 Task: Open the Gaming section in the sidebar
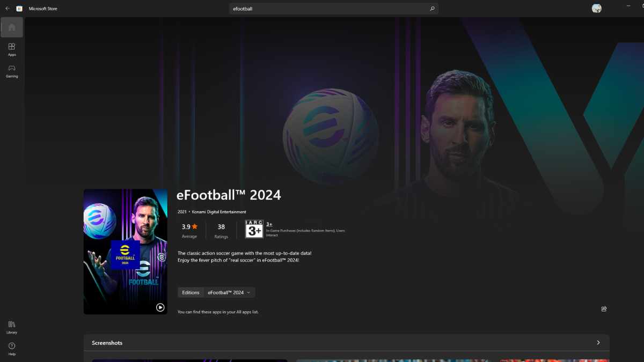(x=11, y=71)
